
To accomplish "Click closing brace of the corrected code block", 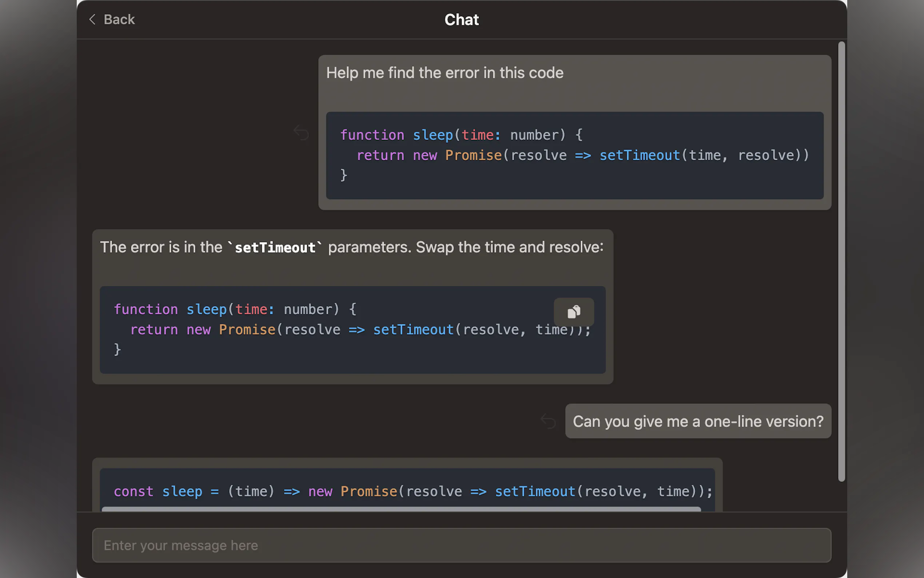I will [117, 349].
